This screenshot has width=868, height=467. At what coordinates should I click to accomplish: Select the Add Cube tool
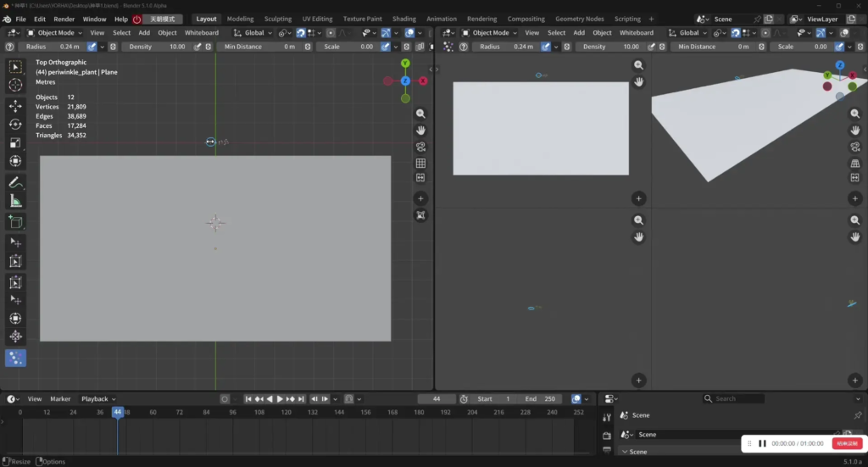coord(15,222)
